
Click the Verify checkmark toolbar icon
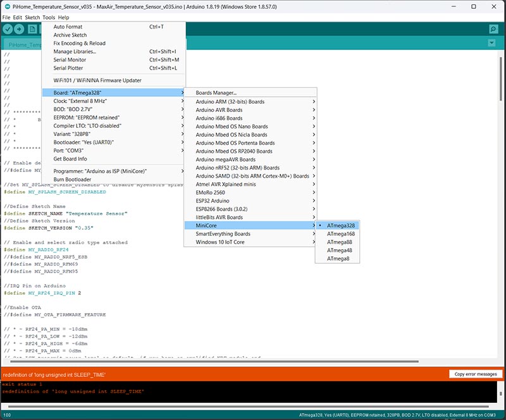(x=8, y=29)
